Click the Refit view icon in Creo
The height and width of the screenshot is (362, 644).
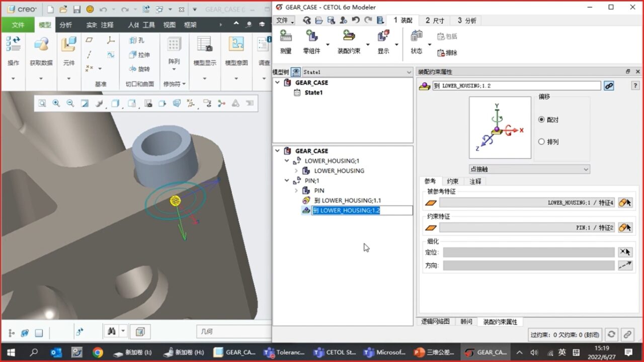coord(42,103)
